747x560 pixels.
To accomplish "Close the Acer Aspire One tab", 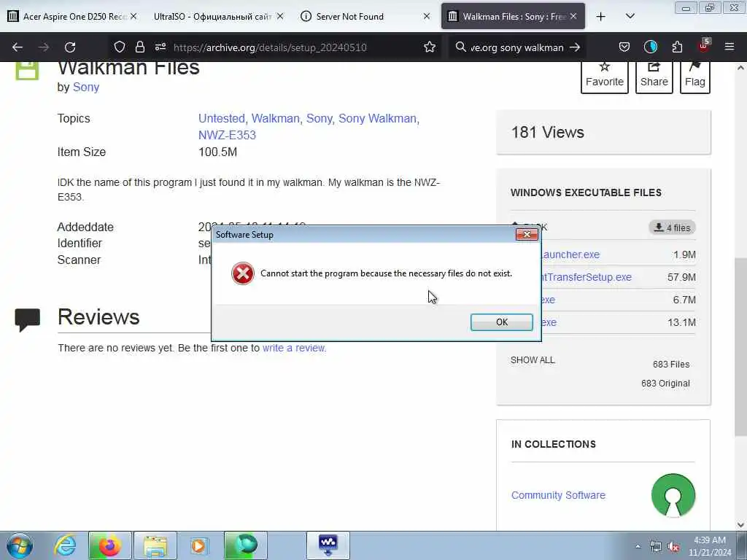I will point(133,17).
